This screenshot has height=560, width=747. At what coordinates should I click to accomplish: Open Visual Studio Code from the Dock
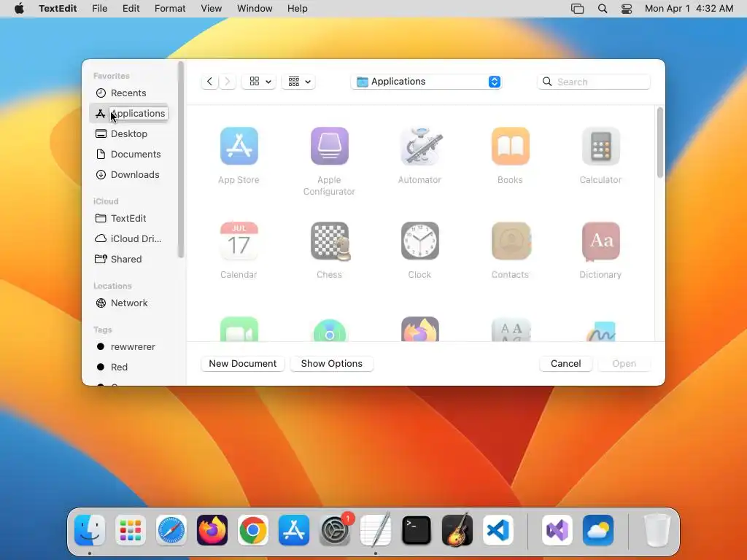point(498,530)
